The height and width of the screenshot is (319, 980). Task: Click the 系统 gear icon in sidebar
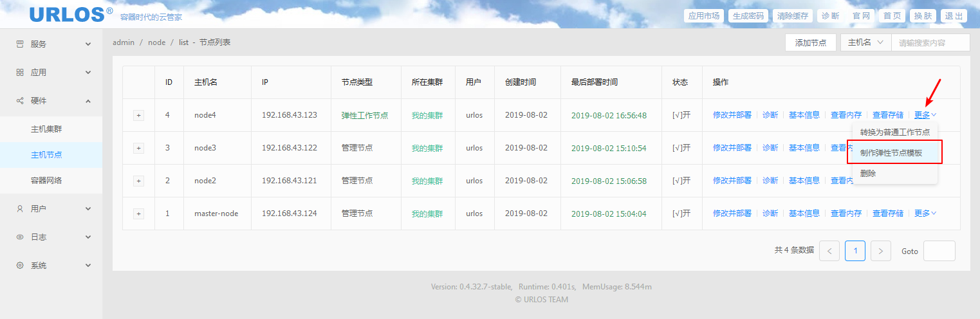pos(19,266)
